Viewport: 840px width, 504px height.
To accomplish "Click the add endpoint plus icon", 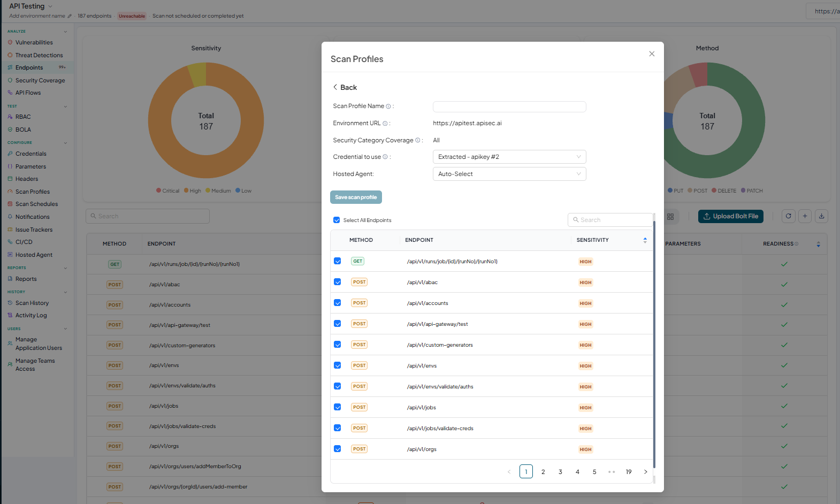I will click(805, 216).
